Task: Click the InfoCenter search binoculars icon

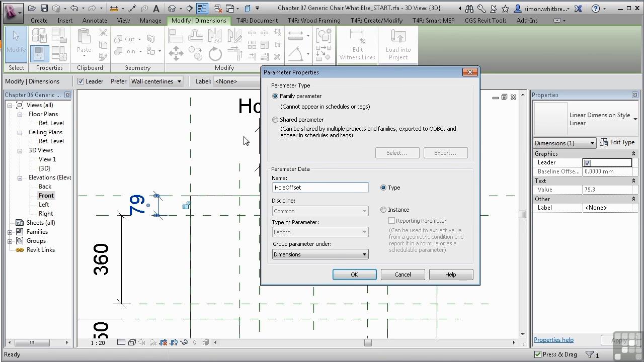Action: (469, 9)
